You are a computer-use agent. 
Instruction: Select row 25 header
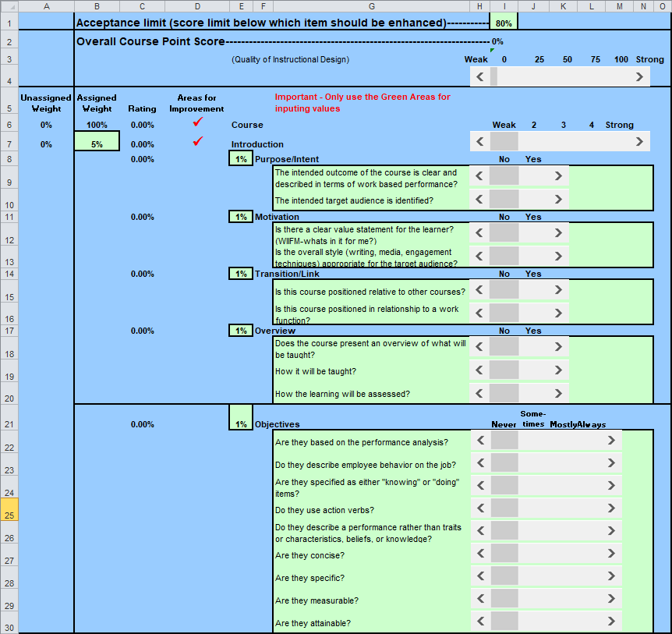[9, 509]
